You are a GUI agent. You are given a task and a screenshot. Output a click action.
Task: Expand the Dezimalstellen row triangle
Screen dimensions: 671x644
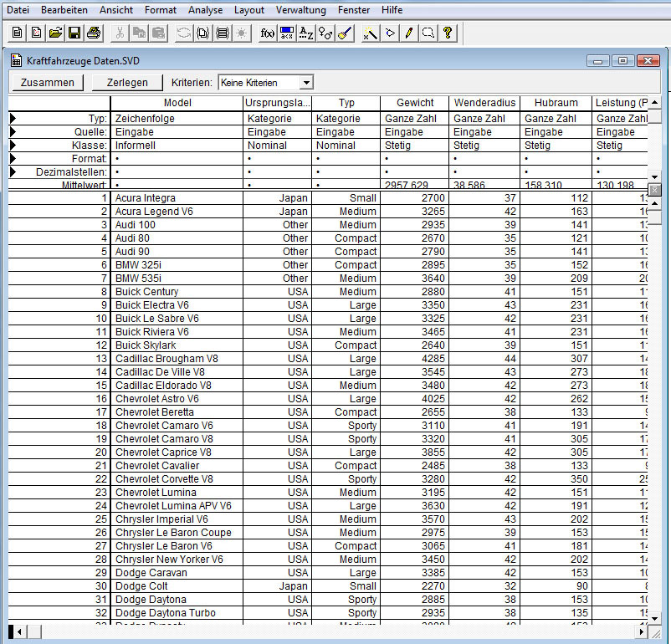pos(13,172)
